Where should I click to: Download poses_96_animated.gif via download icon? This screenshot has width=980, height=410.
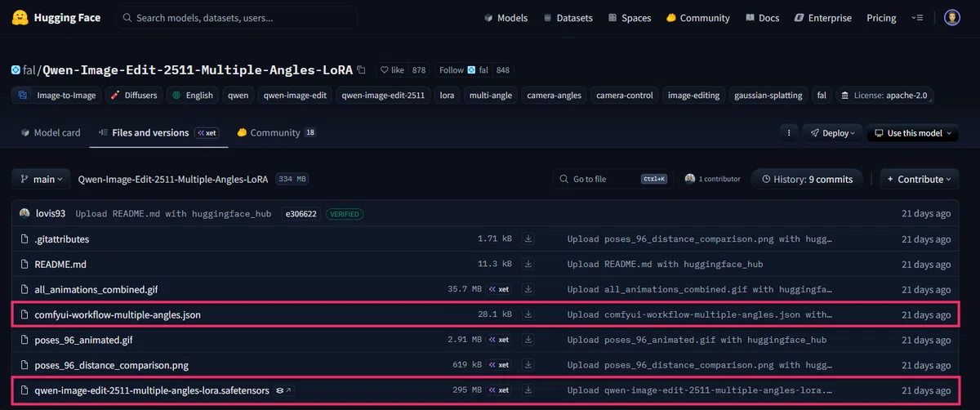pos(528,340)
